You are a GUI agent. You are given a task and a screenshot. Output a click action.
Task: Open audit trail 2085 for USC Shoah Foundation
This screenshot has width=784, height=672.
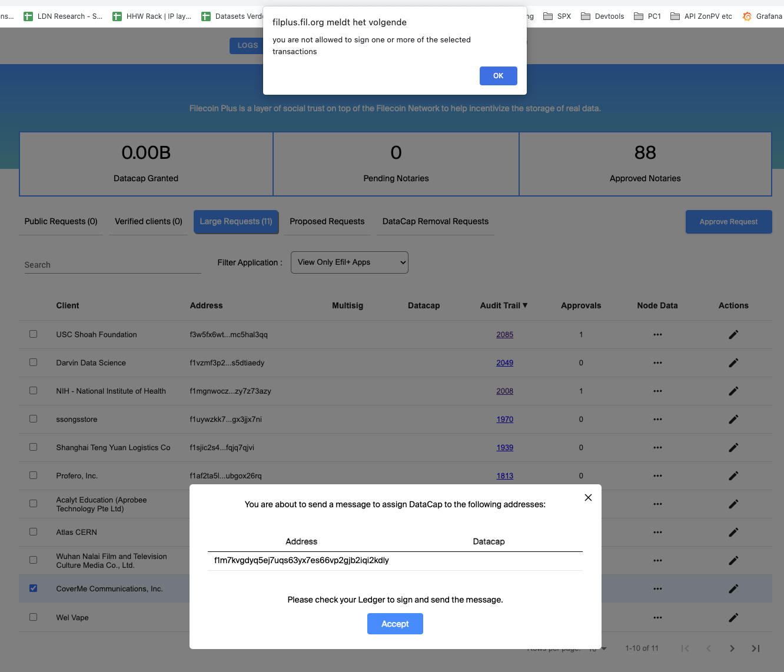pyautogui.click(x=504, y=334)
